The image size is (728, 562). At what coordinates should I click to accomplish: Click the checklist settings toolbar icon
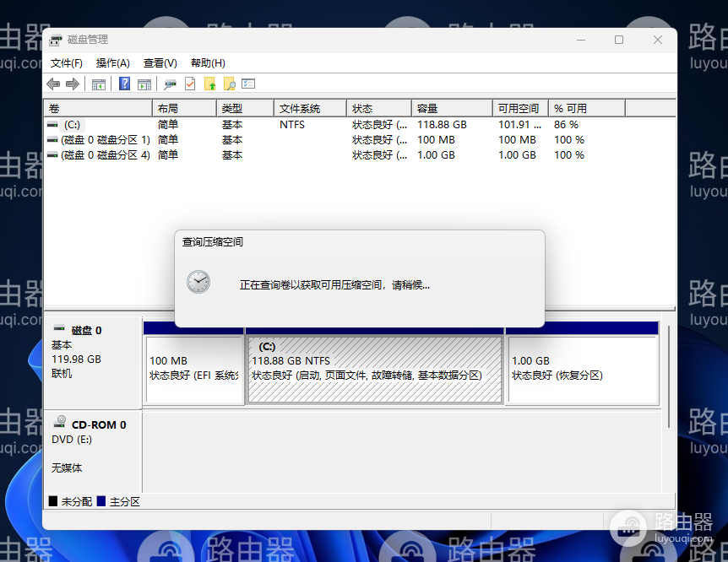coord(248,84)
